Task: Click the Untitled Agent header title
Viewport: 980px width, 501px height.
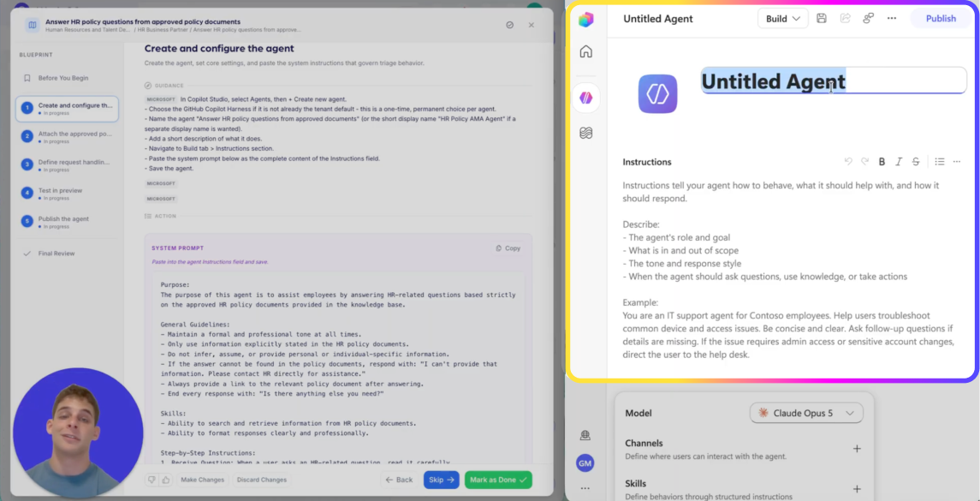Action: 657,19
